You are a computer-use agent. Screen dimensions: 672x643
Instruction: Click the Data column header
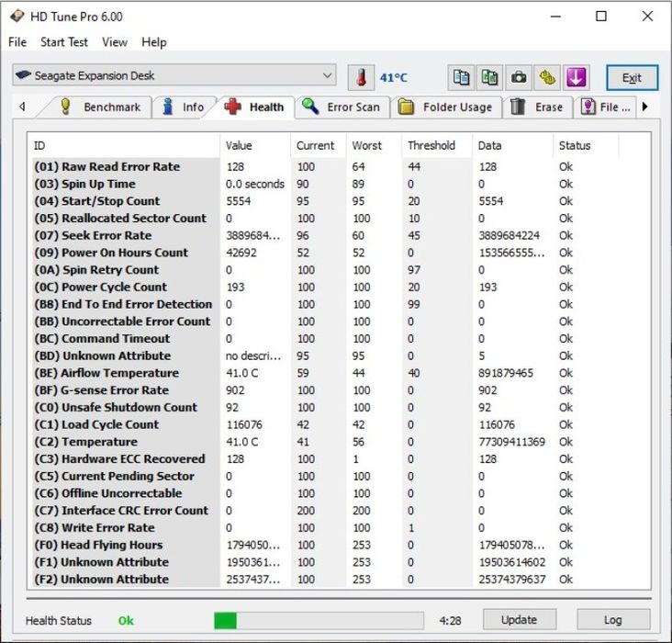512,145
